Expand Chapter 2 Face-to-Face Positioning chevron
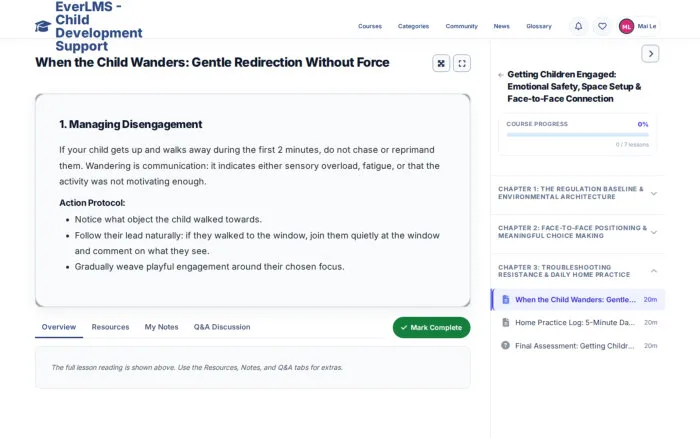 click(x=654, y=232)
